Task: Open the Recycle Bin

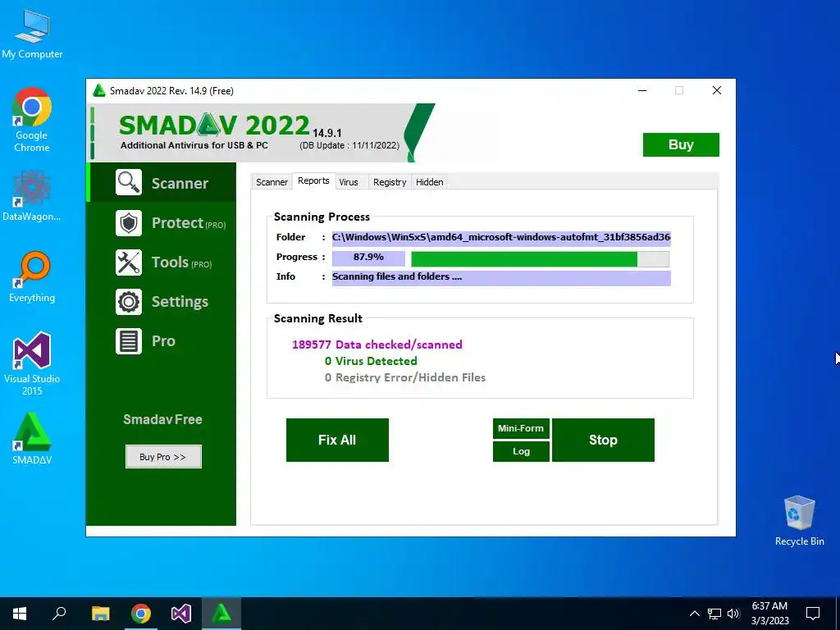Action: pos(799,520)
